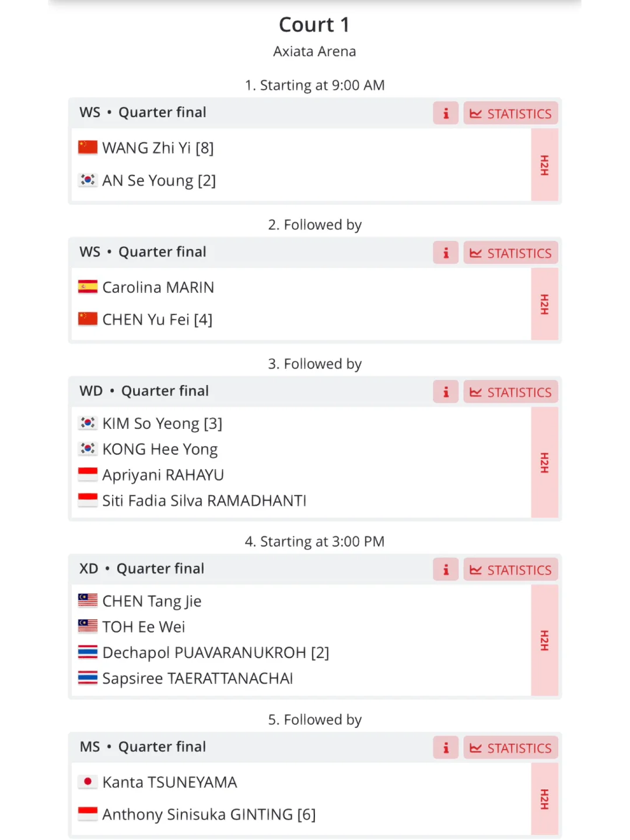This screenshot has height=840, width=630.
Task: Open H2H for Tsuneyama vs Ginting
Action: coord(545,799)
